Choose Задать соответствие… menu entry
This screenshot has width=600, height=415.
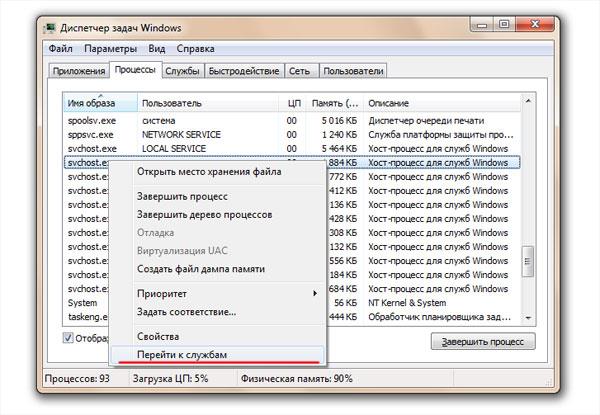(217, 312)
